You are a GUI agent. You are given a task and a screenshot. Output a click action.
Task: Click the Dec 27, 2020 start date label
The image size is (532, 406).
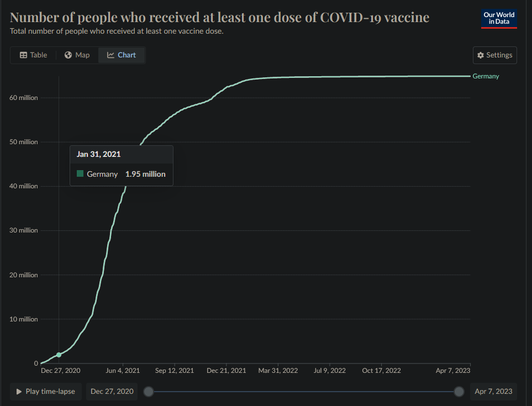(112, 392)
